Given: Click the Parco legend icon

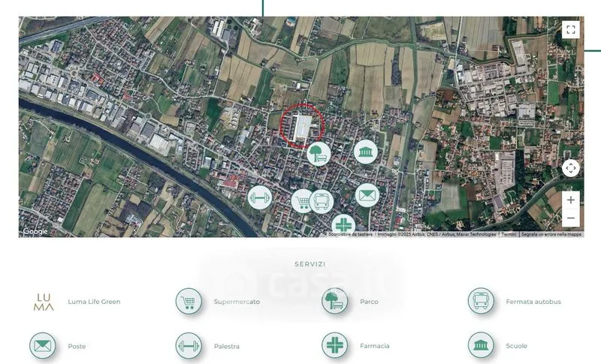Looking at the screenshot, I should click(334, 301).
